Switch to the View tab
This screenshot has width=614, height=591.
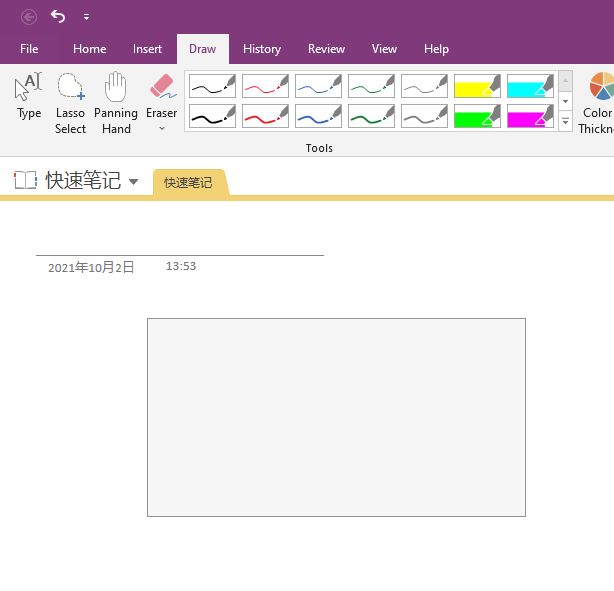click(x=384, y=49)
